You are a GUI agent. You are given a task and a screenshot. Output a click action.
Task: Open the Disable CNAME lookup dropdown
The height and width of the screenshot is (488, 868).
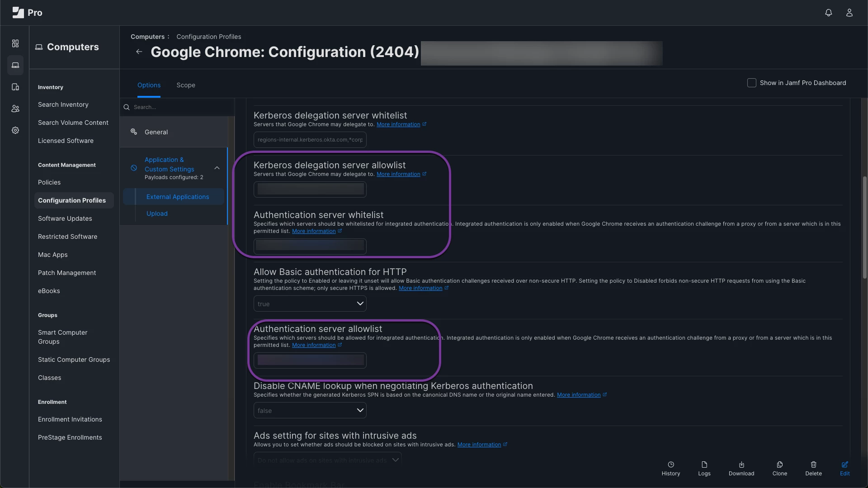(310, 410)
